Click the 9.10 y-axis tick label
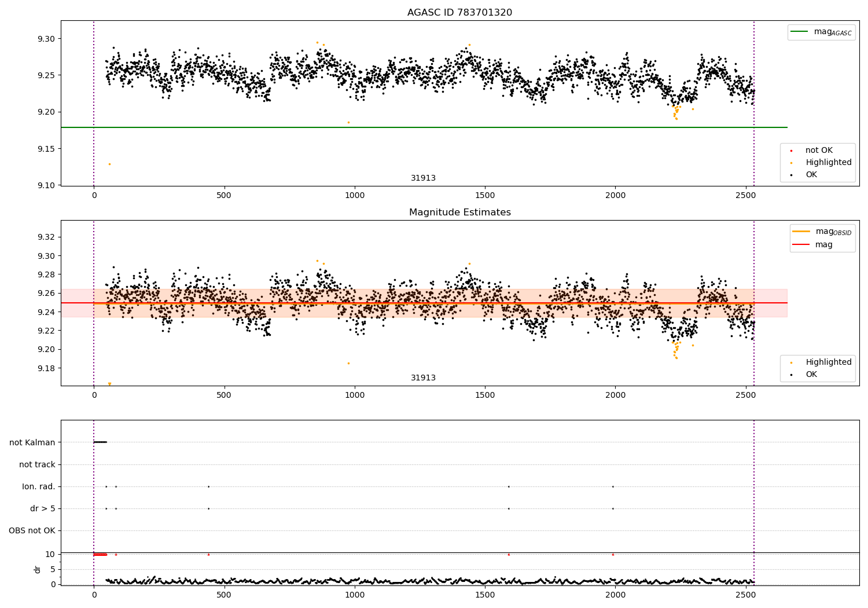The height and width of the screenshot is (608, 868). [47, 185]
